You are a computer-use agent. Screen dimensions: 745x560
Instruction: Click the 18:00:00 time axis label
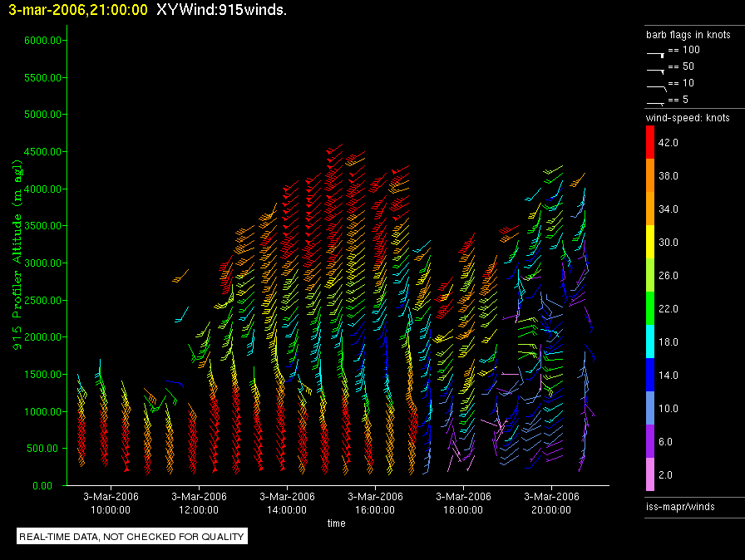tap(463, 510)
